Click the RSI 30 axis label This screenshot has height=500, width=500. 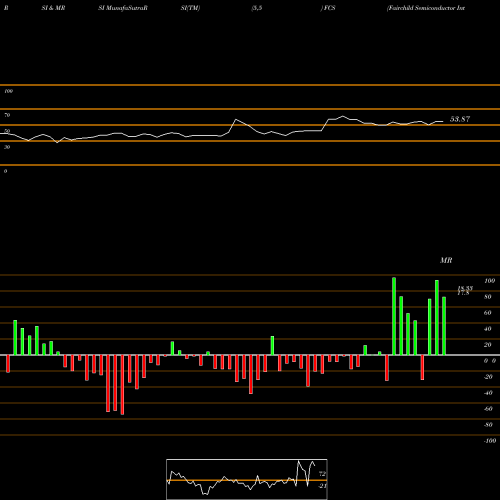pyautogui.click(x=7, y=147)
